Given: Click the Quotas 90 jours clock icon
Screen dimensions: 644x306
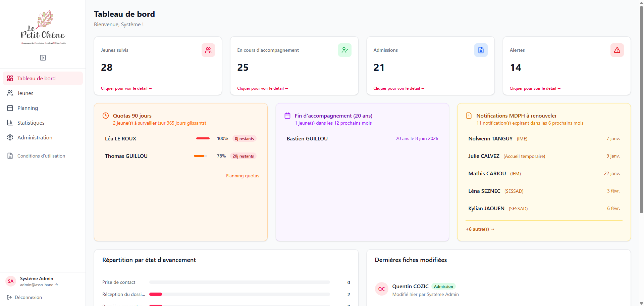Looking at the screenshot, I should click(x=106, y=116).
